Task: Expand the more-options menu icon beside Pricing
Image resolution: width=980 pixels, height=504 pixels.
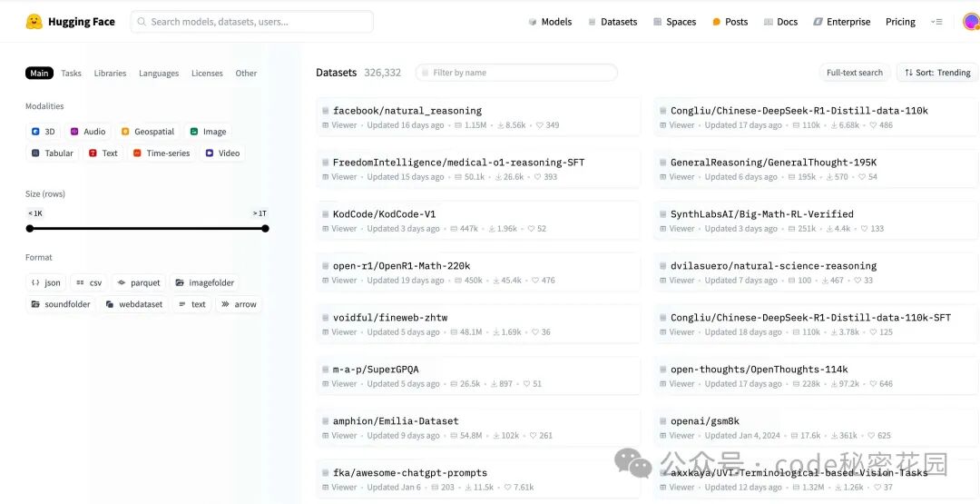Action: point(936,22)
